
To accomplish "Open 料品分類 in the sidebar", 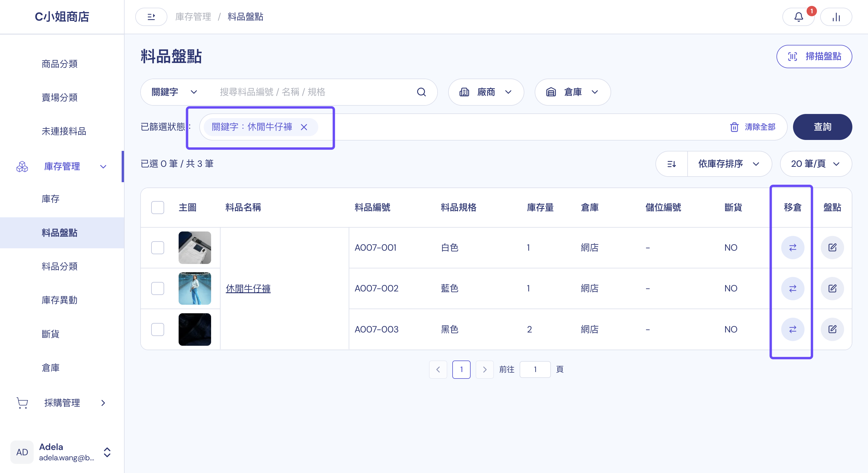I will point(60,266).
